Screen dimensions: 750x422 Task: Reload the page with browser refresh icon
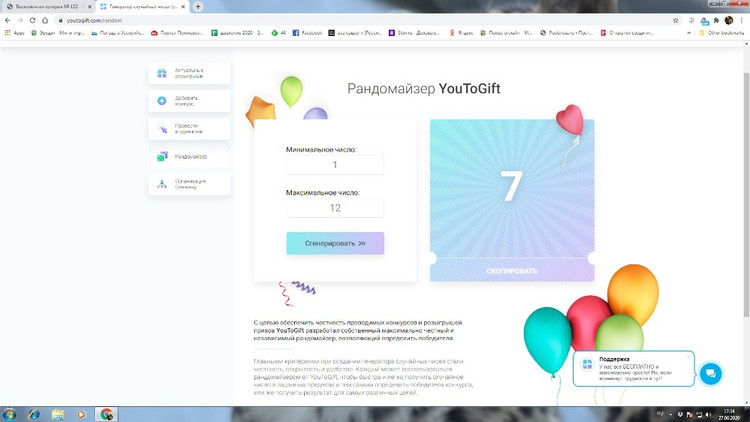pyautogui.click(x=32, y=20)
